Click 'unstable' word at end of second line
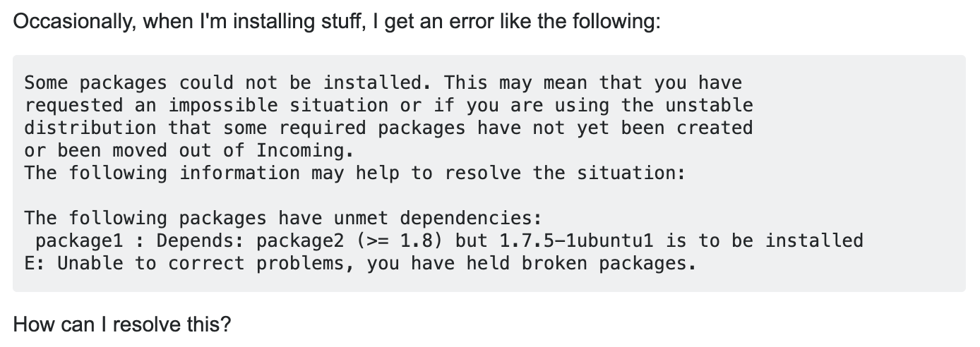Viewport: 980px width, 347px height. point(709,105)
